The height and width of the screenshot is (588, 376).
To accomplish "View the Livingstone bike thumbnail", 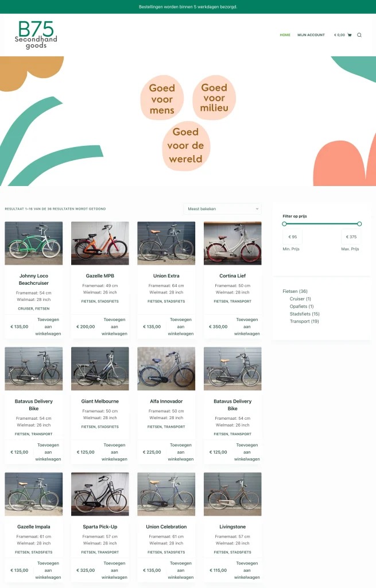I will point(232,494).
